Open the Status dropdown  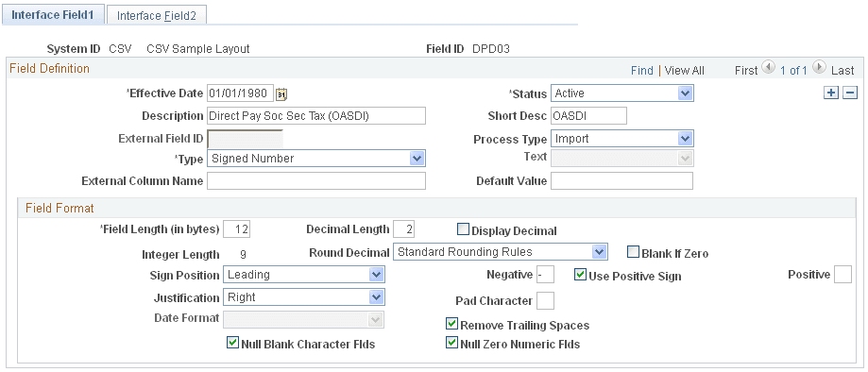click(x=622, y=93)
